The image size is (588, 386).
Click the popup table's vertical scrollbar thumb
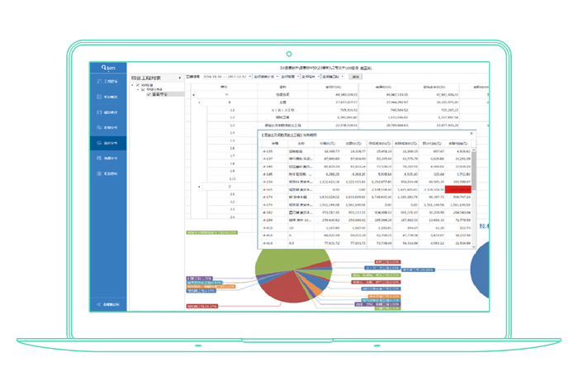(474, 171)
